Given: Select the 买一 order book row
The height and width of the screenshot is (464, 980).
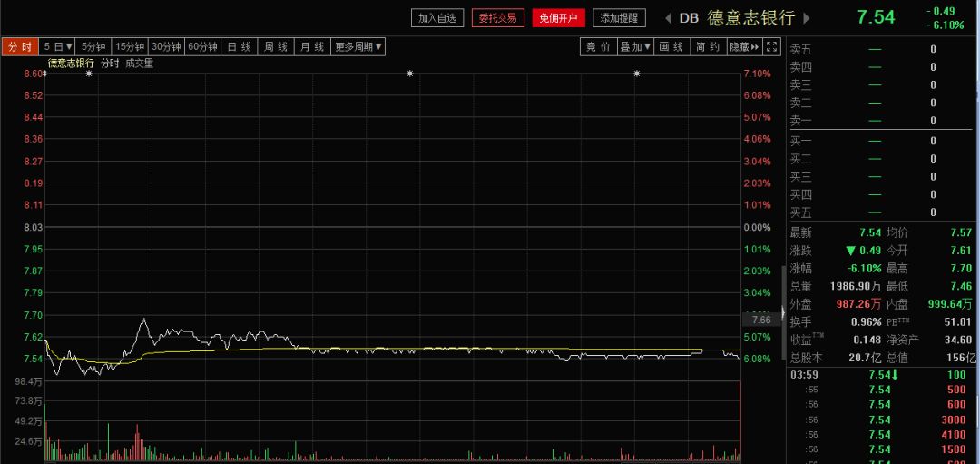Looking at the screenshot, I should point(880,141).
